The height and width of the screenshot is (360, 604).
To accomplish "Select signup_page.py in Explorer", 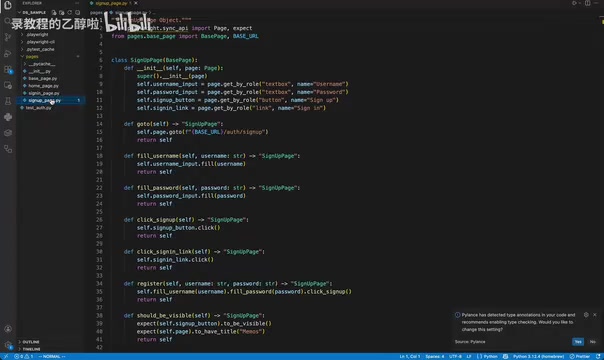I will [x=50, y=100].
